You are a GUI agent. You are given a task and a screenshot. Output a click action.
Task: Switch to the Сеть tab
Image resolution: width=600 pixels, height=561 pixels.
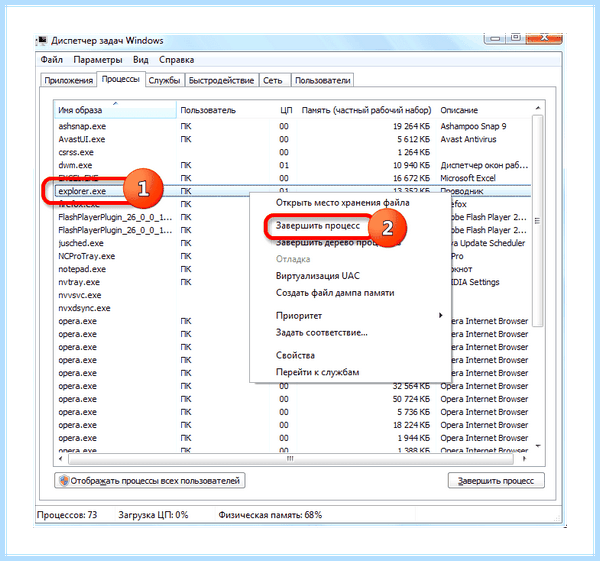click(x=273, y=80)
